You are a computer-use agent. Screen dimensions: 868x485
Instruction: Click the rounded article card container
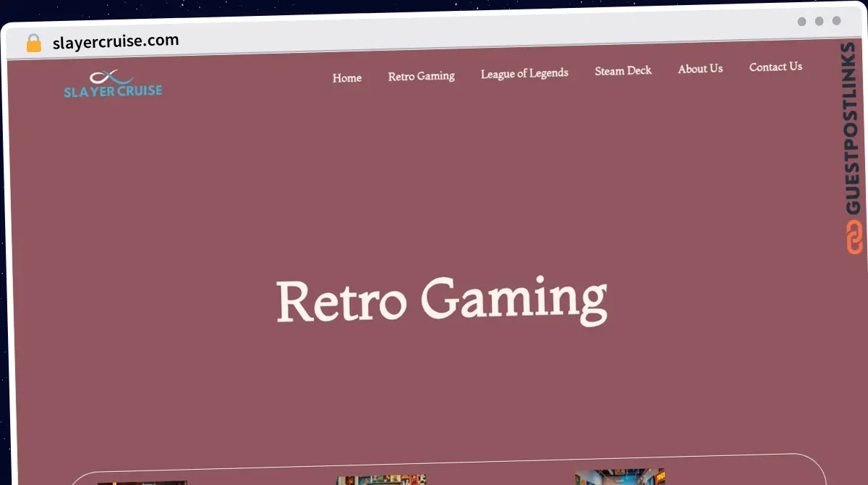(448, 470)
